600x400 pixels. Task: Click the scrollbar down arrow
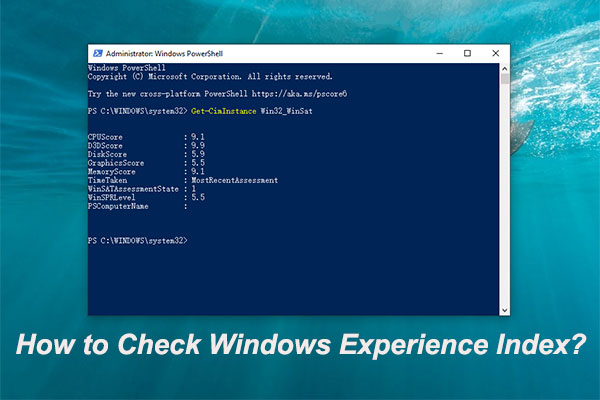click(504, 310)
